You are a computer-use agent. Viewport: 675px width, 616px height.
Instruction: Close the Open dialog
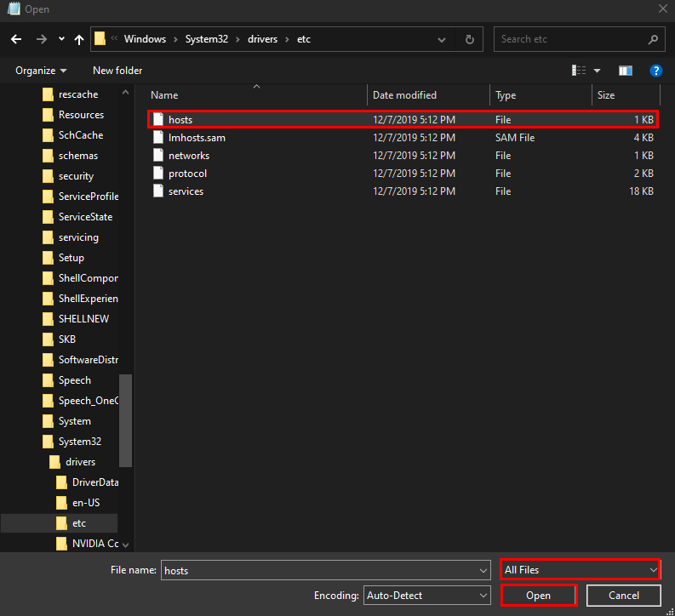click(x=662, y=9)
